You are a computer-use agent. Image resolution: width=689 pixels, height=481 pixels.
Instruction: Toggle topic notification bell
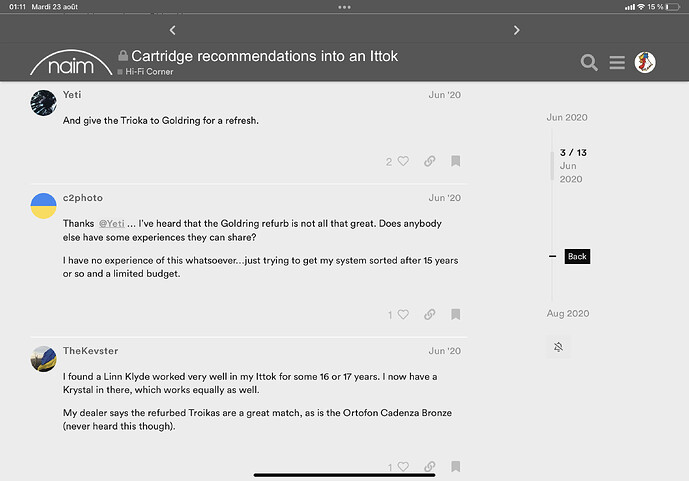point(557,346)
